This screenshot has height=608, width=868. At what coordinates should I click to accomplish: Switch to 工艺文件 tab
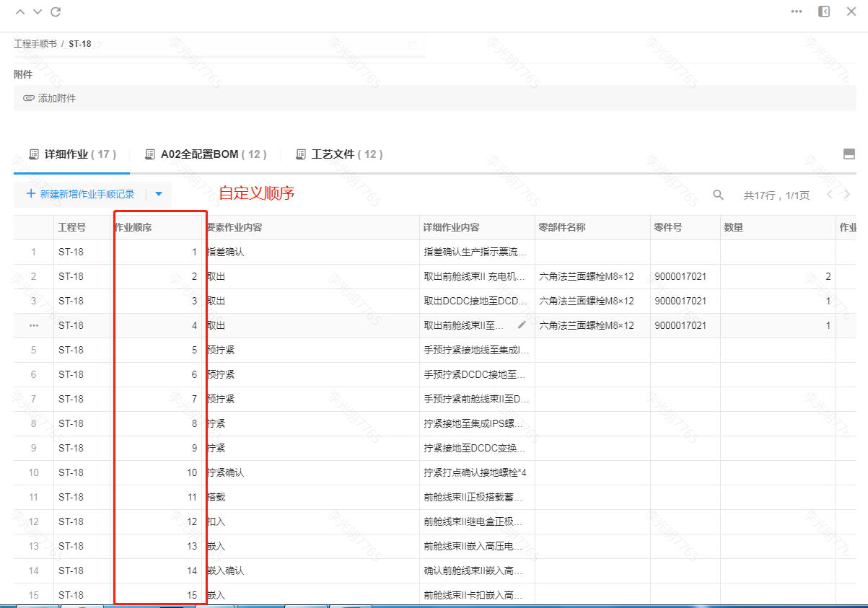339,154
